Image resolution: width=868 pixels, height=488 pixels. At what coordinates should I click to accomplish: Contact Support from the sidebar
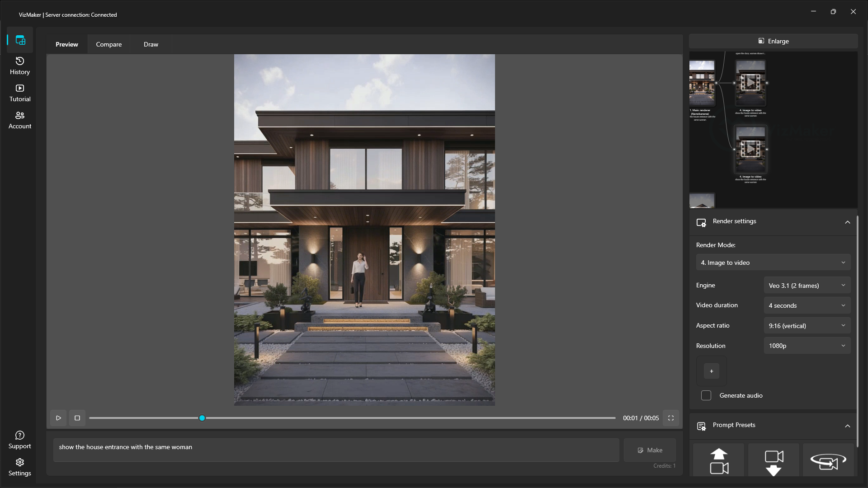[19, 439]
